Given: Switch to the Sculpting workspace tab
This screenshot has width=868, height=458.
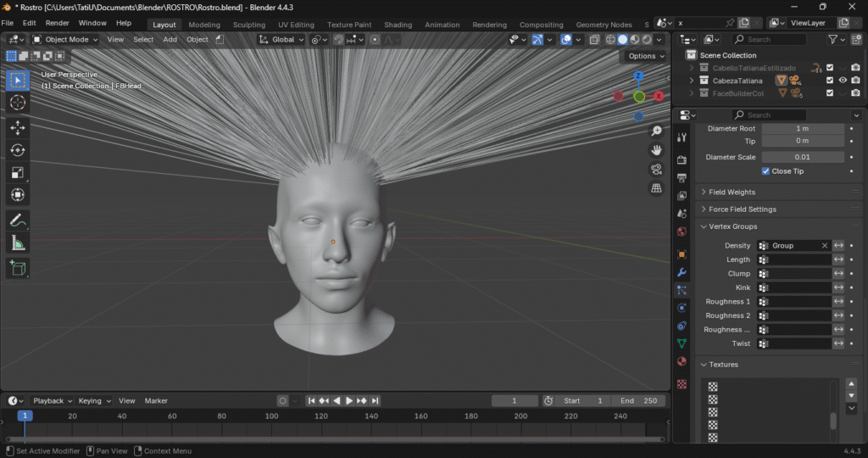Looking at the screenshot, I should pyautogui.click(x=248, y=25).
